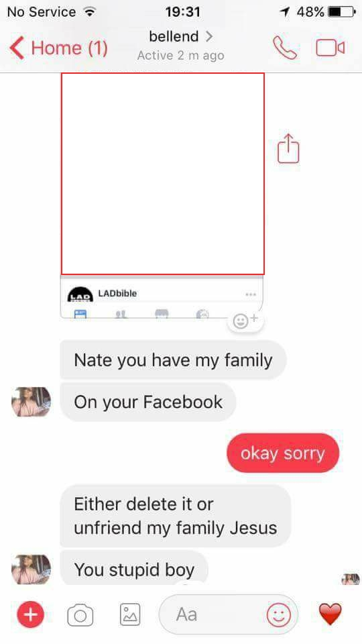Tap the LADbible page name link
The width and height of the screenshot is (362, 644).
click(117, 293)
